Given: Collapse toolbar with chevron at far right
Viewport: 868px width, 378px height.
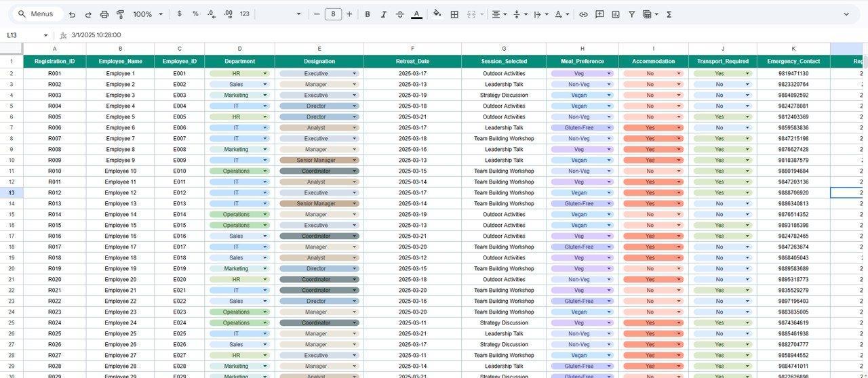Looking at the screenshot, I should tap(846, 14).
